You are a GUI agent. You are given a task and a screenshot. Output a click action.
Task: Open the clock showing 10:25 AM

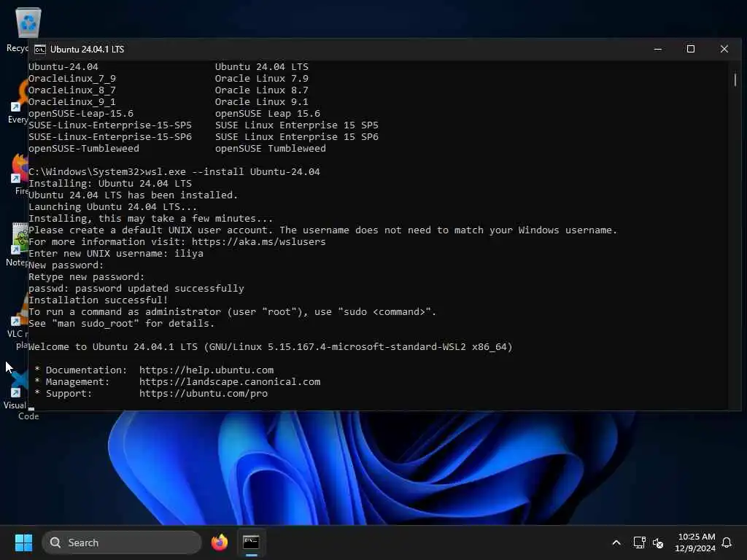tap(695, 542)
